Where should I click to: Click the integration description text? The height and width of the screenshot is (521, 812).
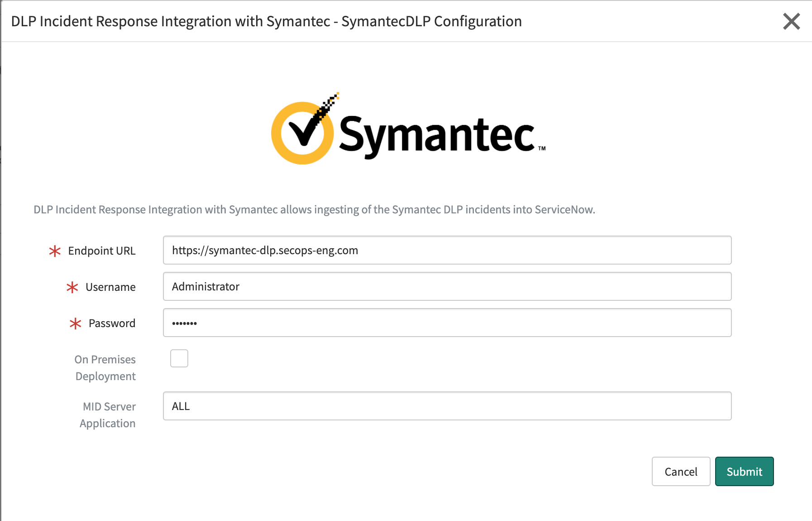click(314, 210)
